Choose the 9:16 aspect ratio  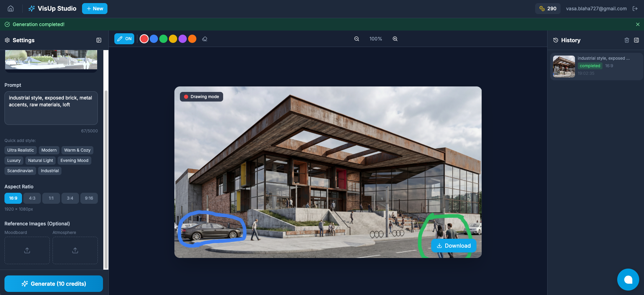click(89, 198)
